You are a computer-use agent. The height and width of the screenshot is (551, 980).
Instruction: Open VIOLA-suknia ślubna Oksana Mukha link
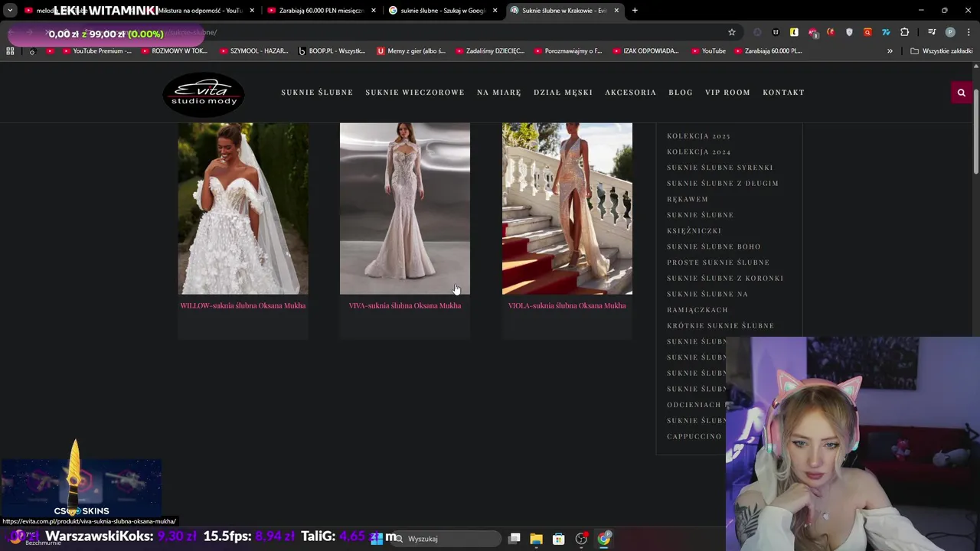567,305
